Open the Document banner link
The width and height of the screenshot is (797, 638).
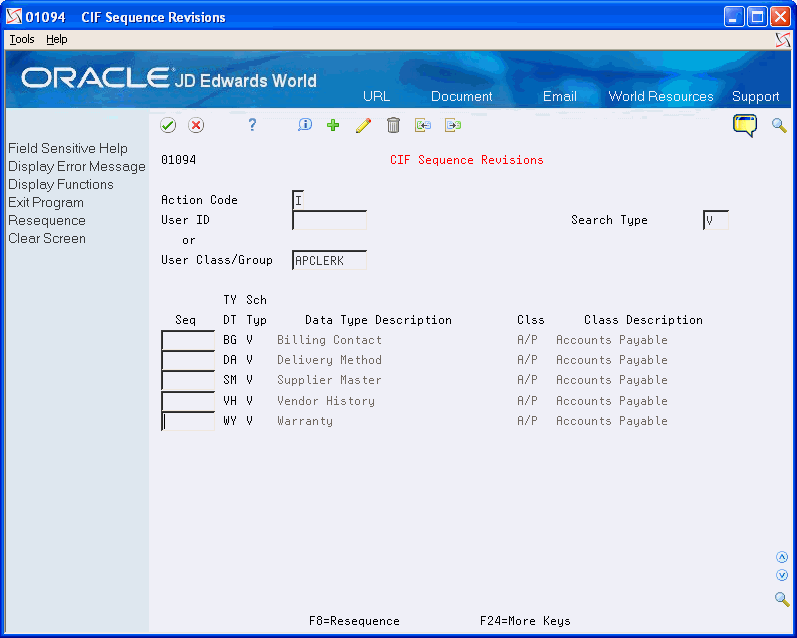[462, 97]
